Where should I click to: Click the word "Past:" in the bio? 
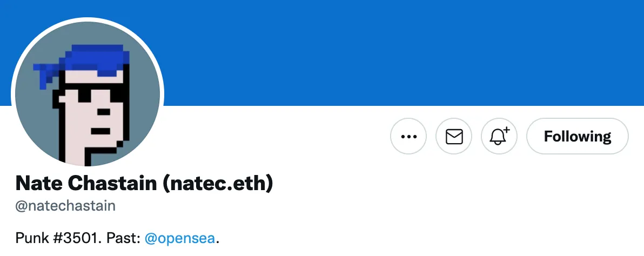[125, 238]
